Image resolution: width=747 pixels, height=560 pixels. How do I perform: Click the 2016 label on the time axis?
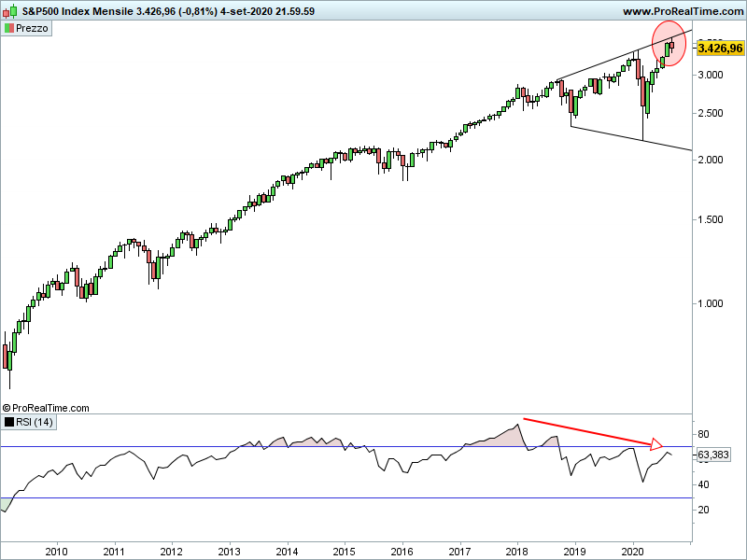click(x=402, y=552)
